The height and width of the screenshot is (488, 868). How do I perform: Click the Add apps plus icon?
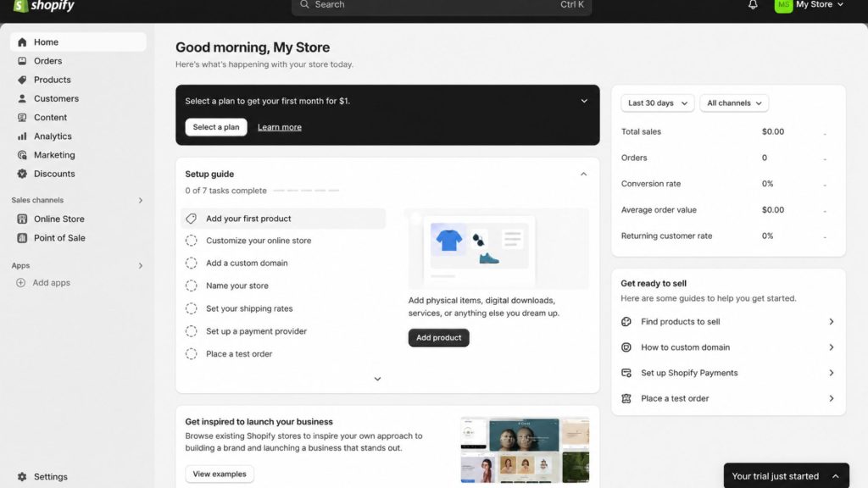[21, 283]
